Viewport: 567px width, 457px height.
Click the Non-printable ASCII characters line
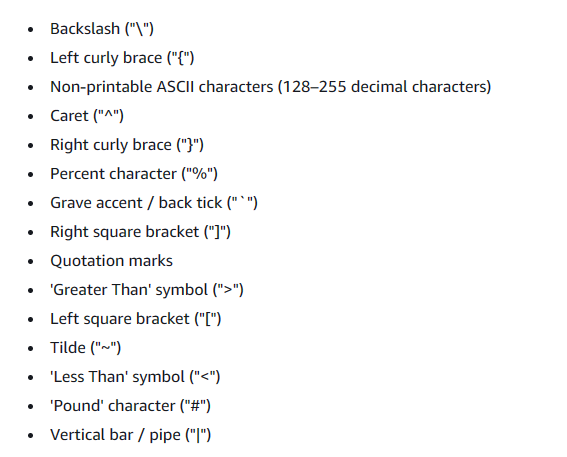pos(270,87)
